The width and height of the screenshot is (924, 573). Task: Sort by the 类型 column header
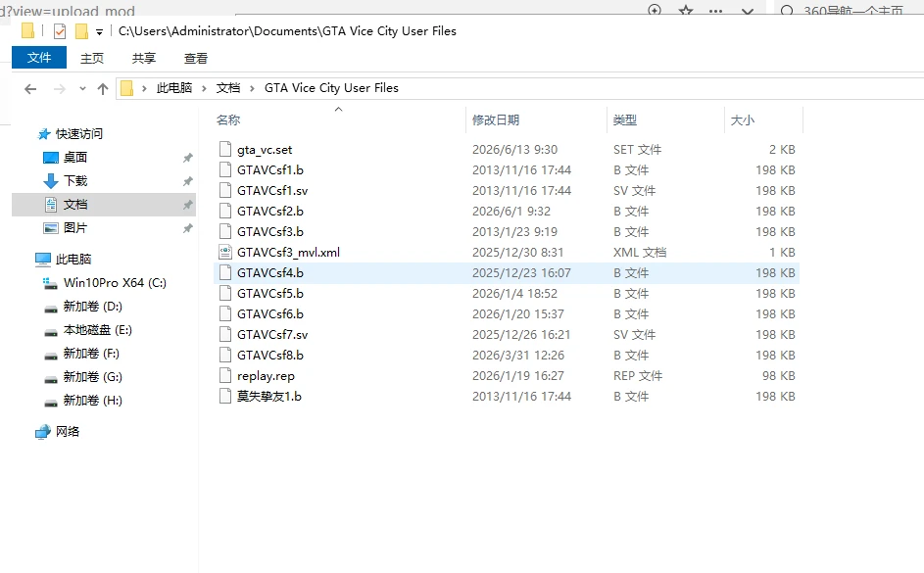(624, 120)
